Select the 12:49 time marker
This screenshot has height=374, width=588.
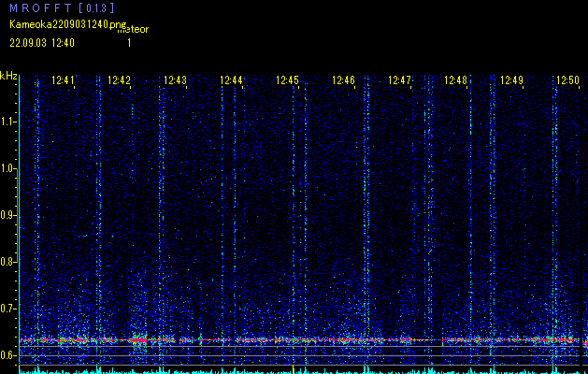tap(511, 80)
